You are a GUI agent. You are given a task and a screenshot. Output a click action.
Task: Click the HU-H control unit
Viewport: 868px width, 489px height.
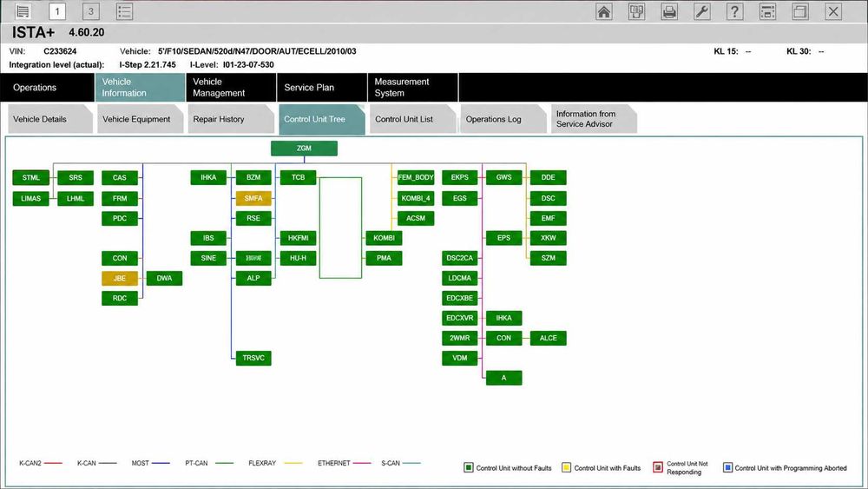click(299, 258)
